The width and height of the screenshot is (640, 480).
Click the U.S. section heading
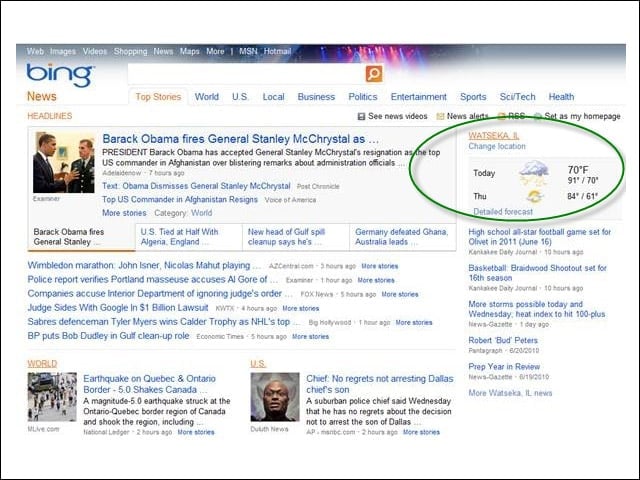click(258, 364)
